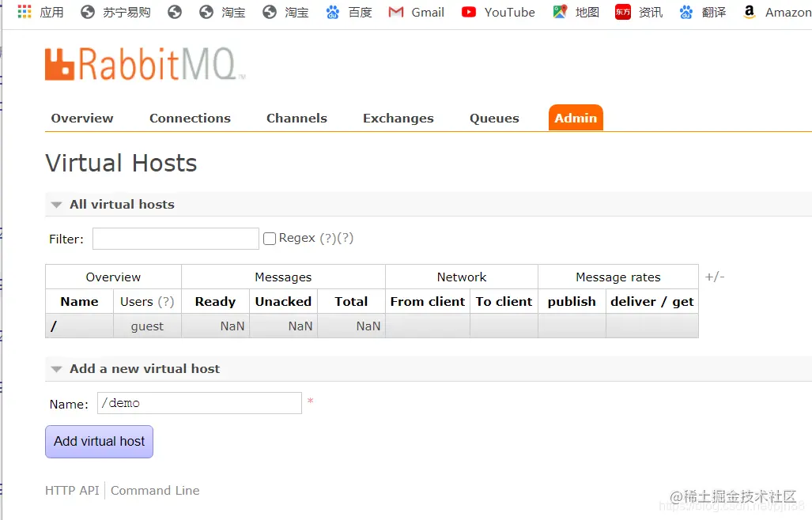Click the second (?) help next to Regex

(x=346, y=238)
